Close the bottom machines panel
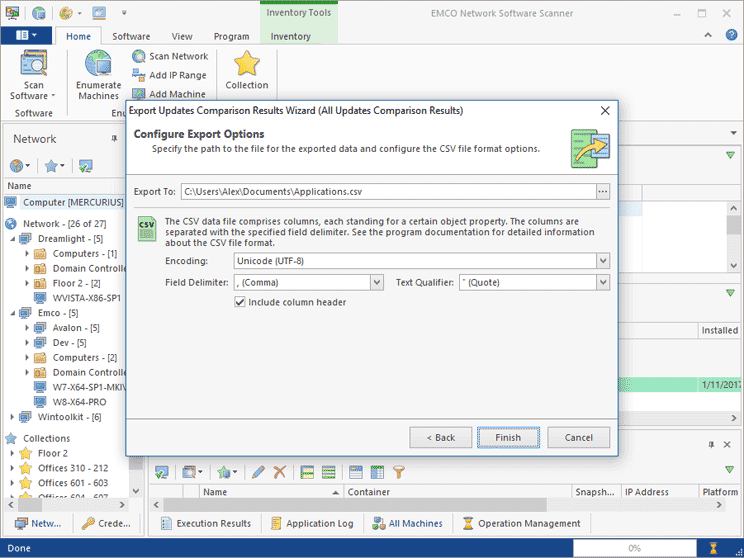Image resolution: width=744 pixels, height=558 pixels. 727,445
